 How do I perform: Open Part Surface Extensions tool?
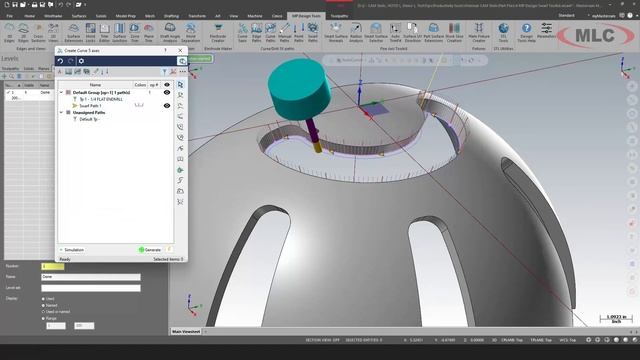pyautogui.click(x=433, y=33)
